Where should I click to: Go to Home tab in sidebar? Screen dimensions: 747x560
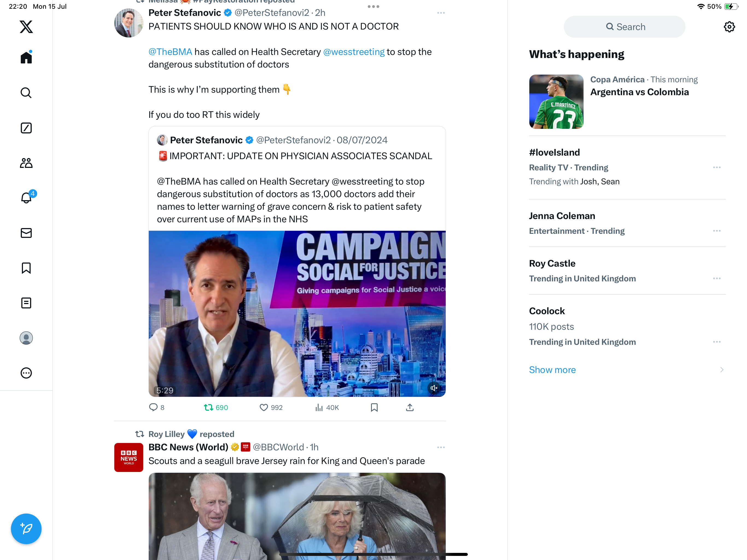coord(26,57)
